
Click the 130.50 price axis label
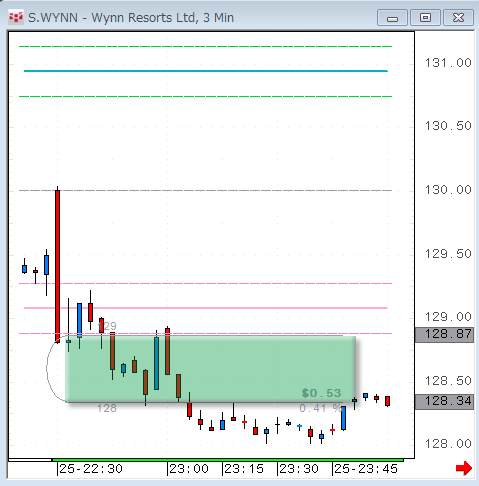point(448,126)
